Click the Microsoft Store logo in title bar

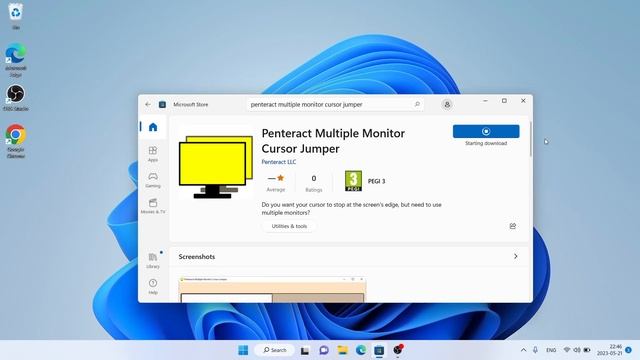(x=162, y=104)
